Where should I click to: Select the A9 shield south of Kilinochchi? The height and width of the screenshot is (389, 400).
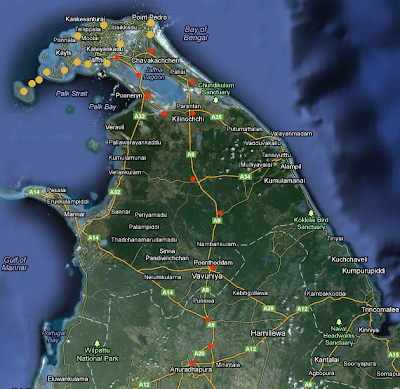190,155
